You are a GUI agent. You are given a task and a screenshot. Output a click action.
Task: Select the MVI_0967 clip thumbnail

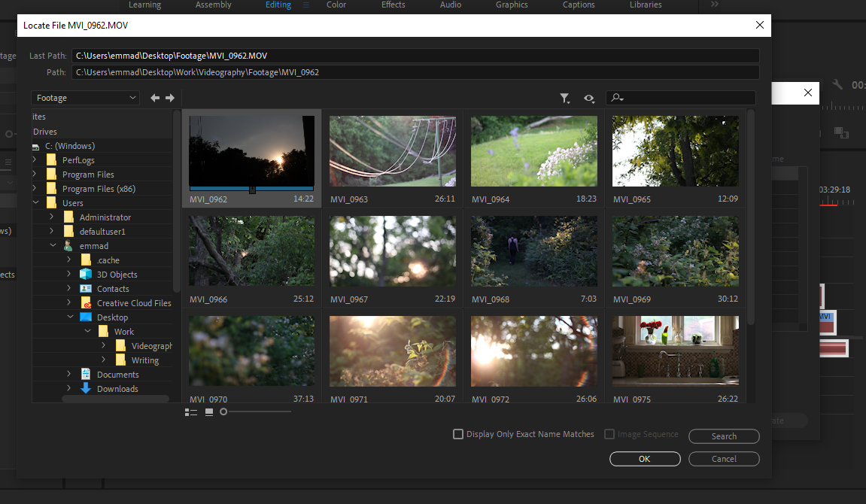[x=393, y=251]
